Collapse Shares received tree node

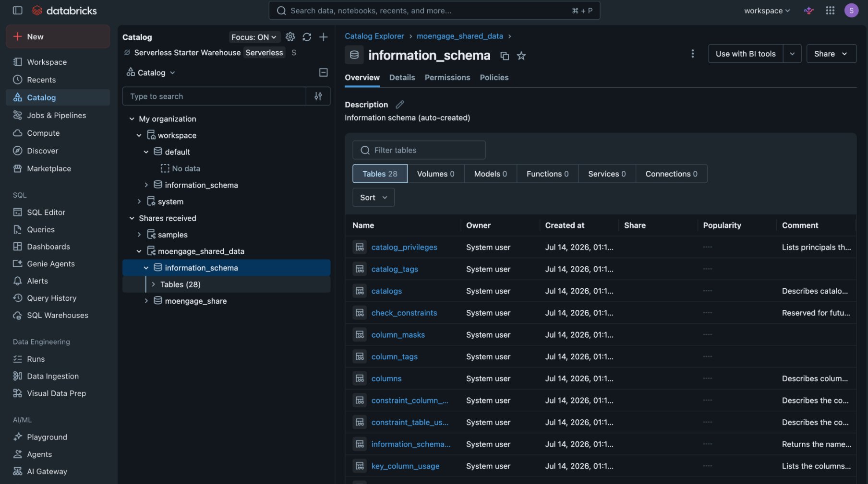click(132, 218)
